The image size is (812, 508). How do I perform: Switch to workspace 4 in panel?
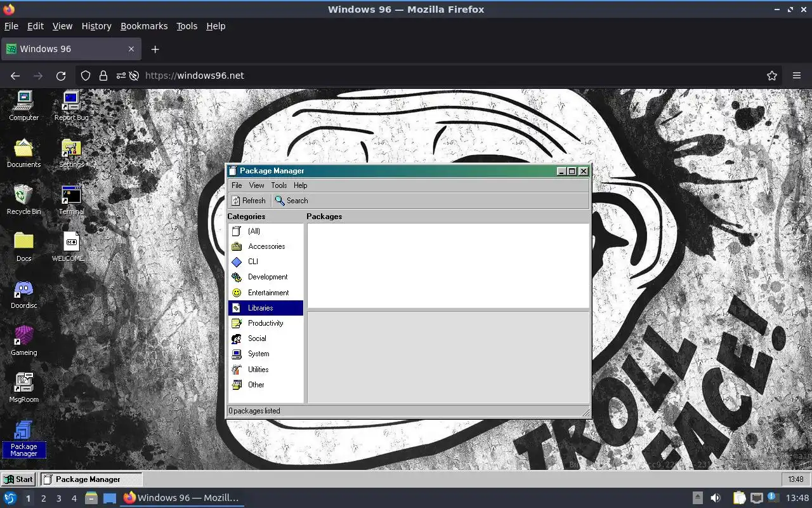pyautogui.click(x=74, y=498)
